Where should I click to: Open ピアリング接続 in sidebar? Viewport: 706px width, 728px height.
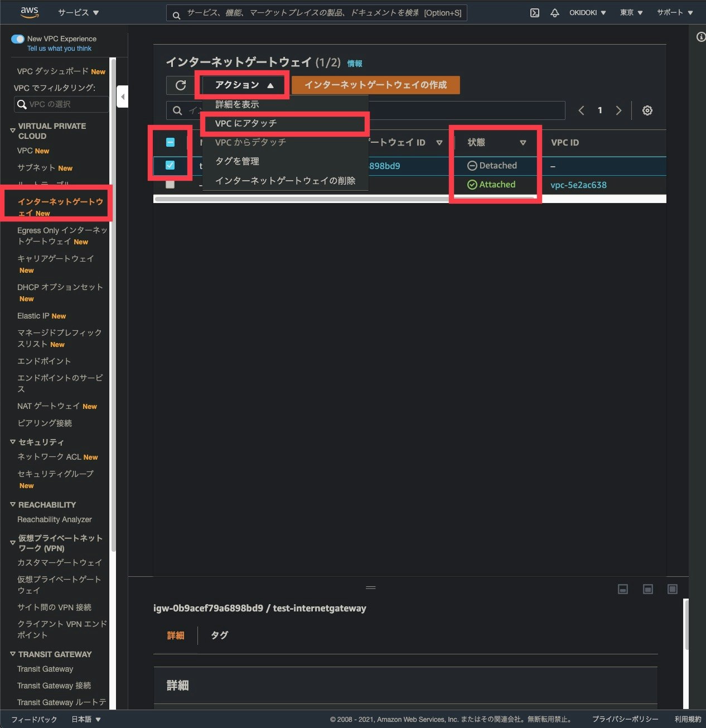pyautogui.click(x=45, y=423)
